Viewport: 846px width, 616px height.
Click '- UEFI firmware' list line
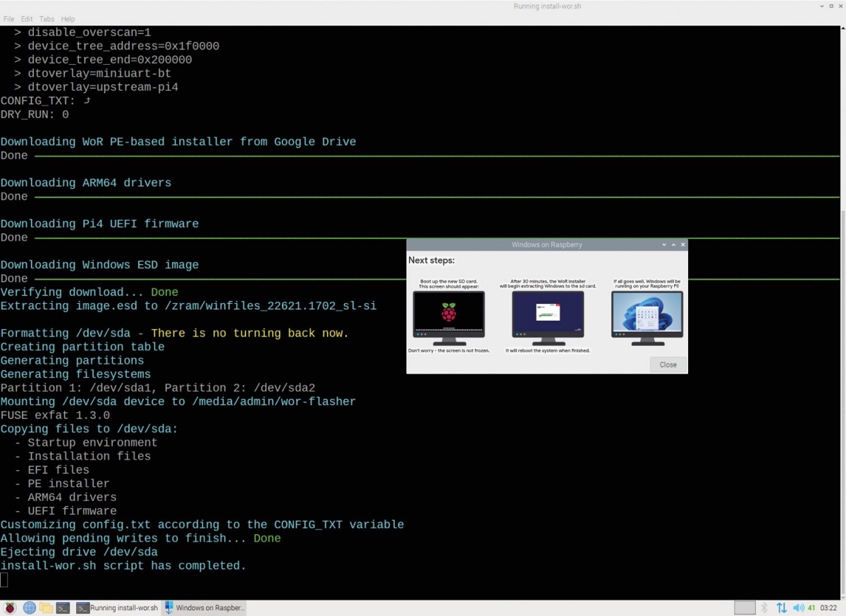coord(66,511)
